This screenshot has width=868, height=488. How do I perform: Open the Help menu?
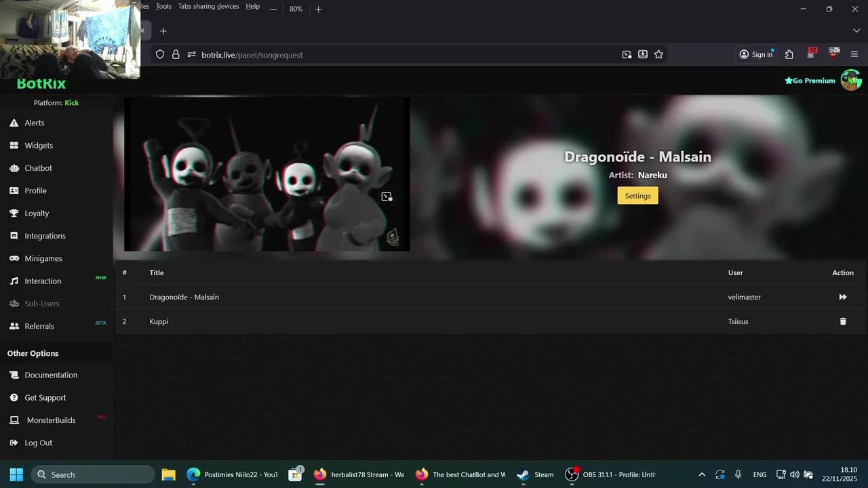(253, 6)
